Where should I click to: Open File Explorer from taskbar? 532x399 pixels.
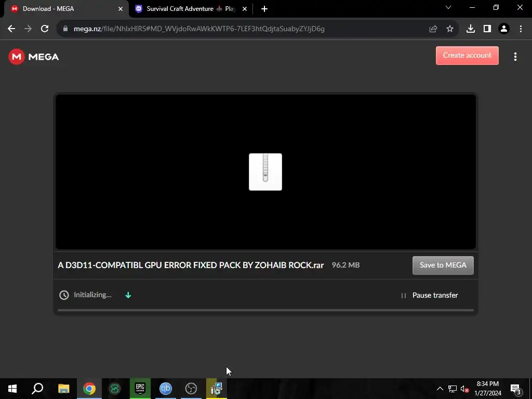click(64, 389)
